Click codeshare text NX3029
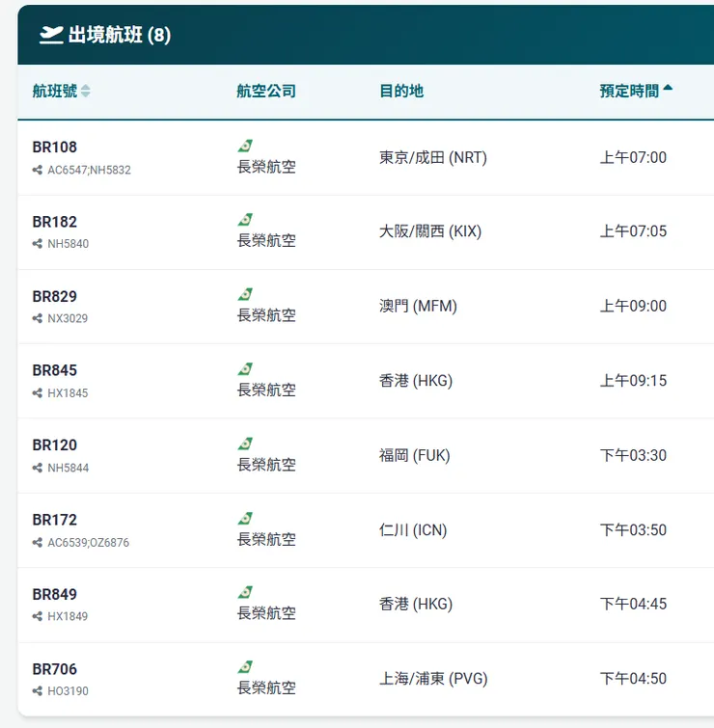The height and width of the screenshot is (728, 714). point(68,318)
